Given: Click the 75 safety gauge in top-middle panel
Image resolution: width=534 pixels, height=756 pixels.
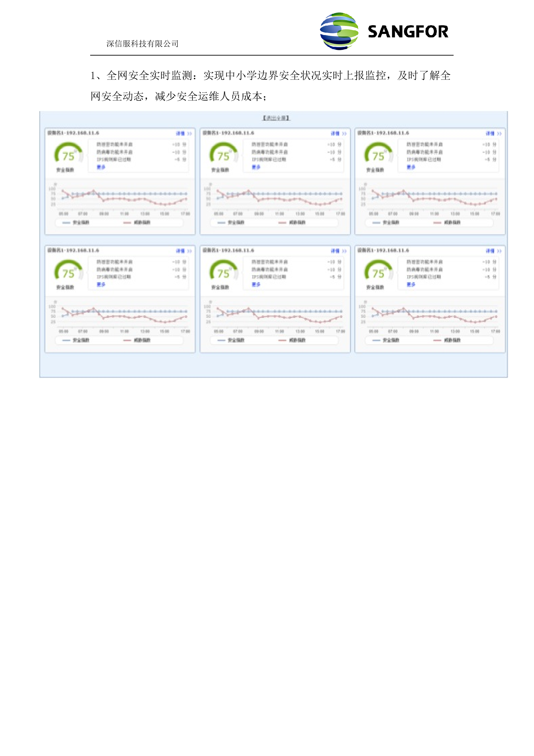Looking at the screenshot, I should [223, 155].
